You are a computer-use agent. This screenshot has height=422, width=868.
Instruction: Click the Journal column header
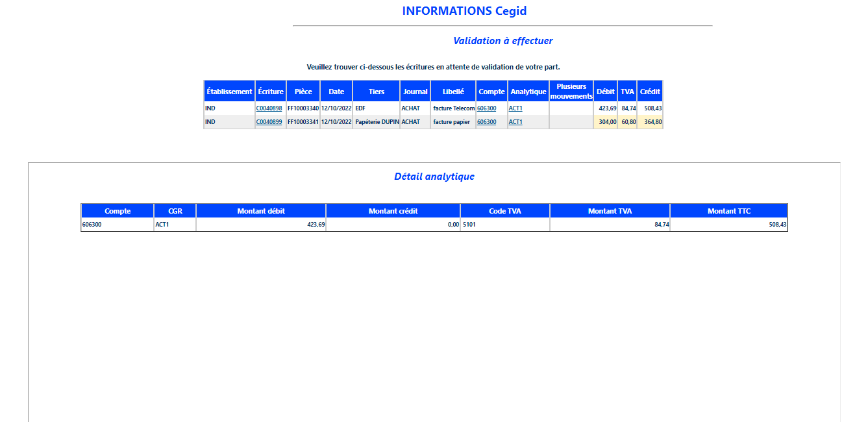(415, 92)
